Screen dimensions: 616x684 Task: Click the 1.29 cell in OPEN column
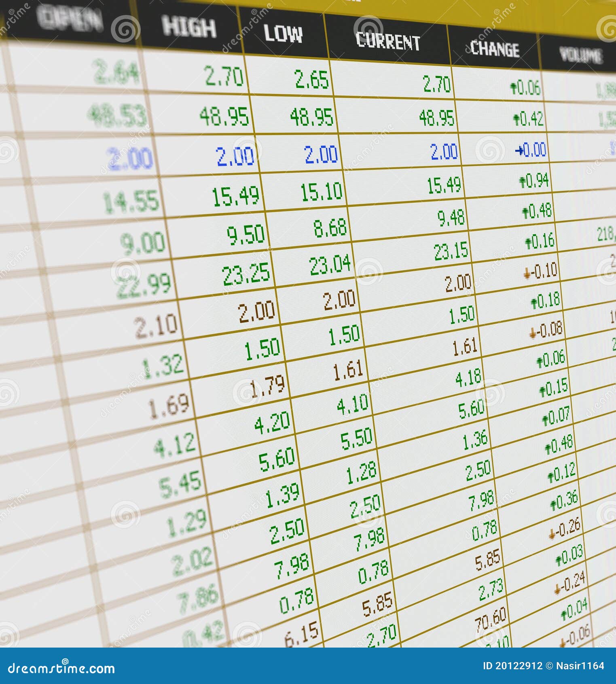[x=186, y=523]
